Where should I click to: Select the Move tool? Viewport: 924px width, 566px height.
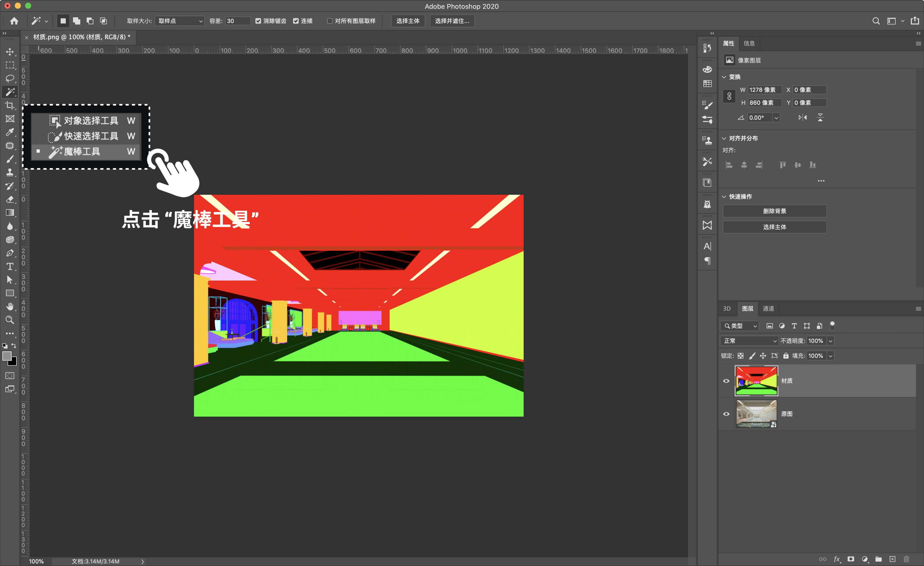(10, 52)
